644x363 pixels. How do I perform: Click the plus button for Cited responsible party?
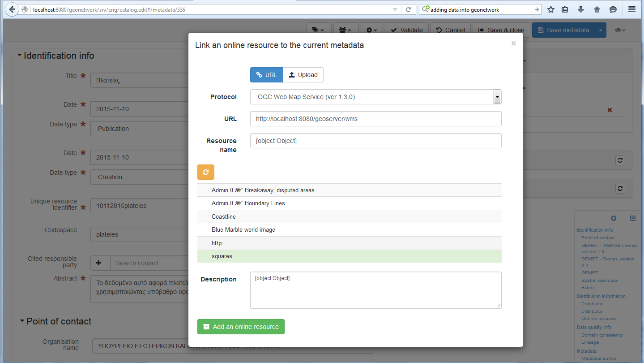click(x=100, y=263)
